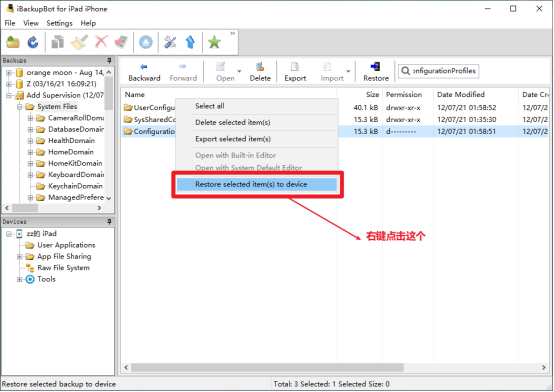The image size is (554, 392).
Task: Open the File menu
Action: [10, 23]
